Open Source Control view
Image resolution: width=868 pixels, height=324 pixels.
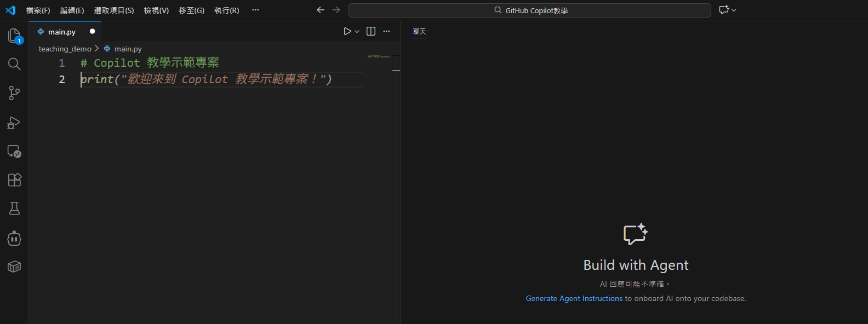tap(14, 93)
